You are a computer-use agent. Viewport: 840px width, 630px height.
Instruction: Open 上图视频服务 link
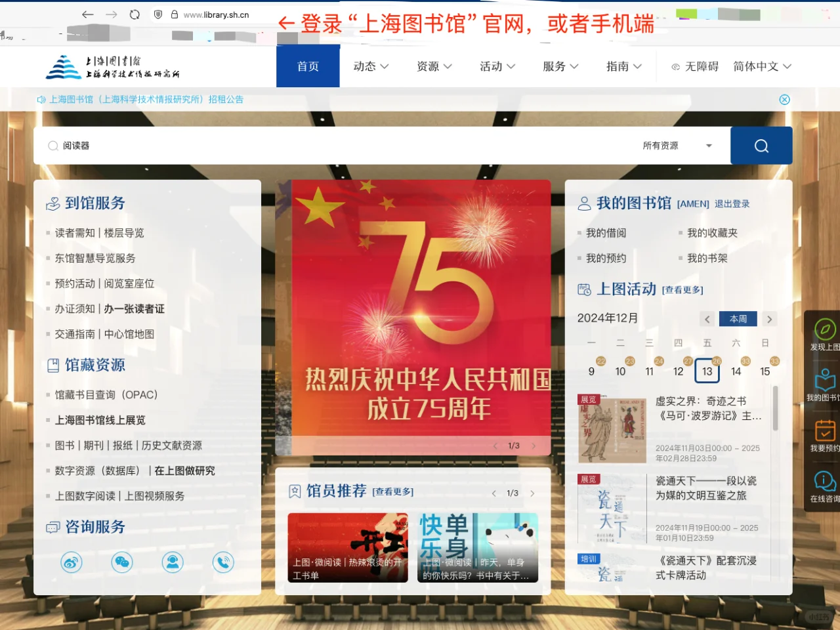pos(155,496)
